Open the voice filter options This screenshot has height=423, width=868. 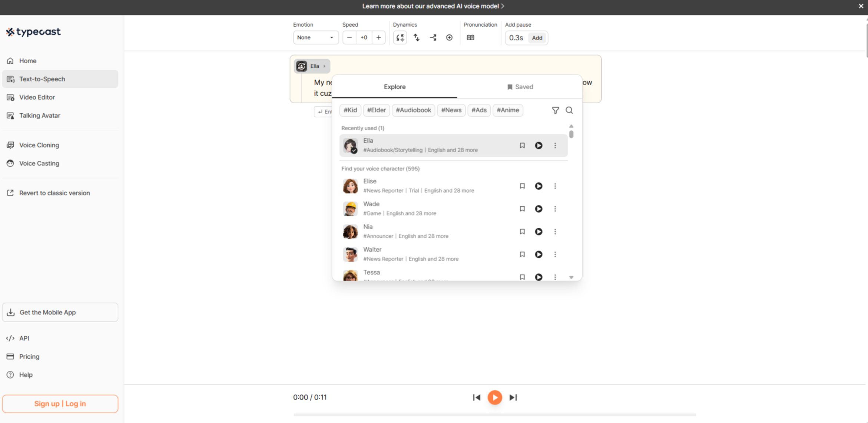pos(556,110)
